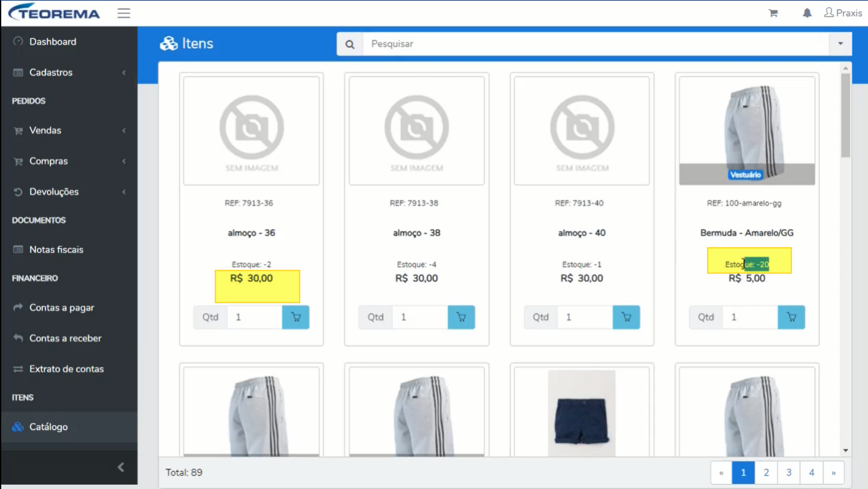868x489 pixels.
Task: Click the almoço - 36 item name
Action: pos(251,233)
